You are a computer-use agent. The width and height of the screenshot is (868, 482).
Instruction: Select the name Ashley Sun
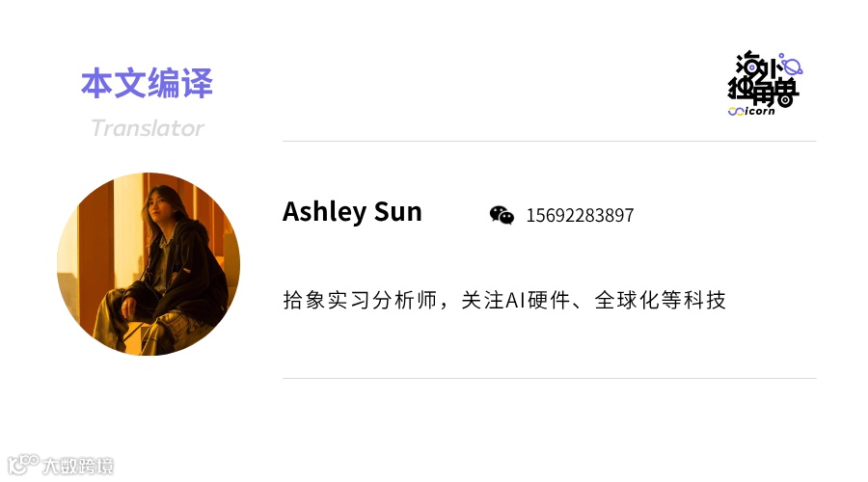click(x=352, y=212)
